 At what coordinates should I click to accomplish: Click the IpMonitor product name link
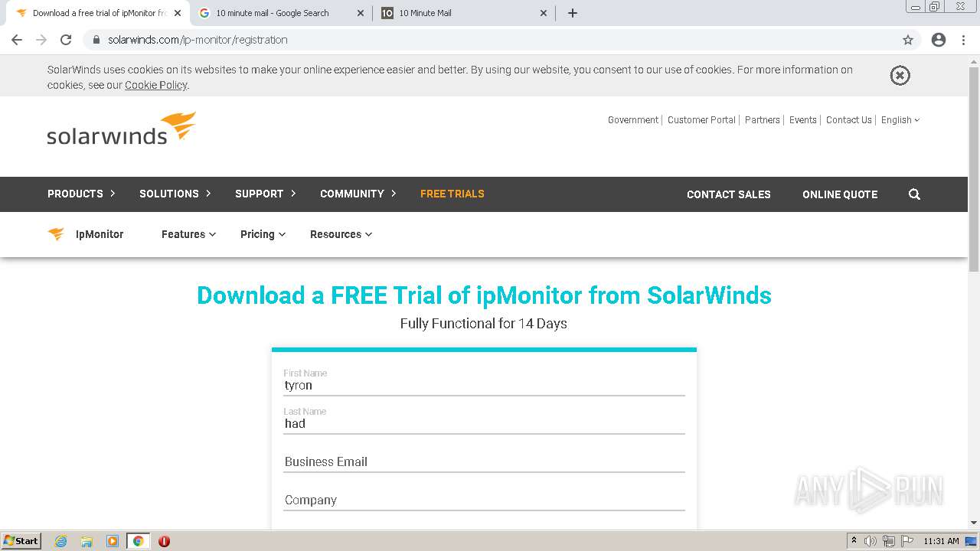coord(100,234)
